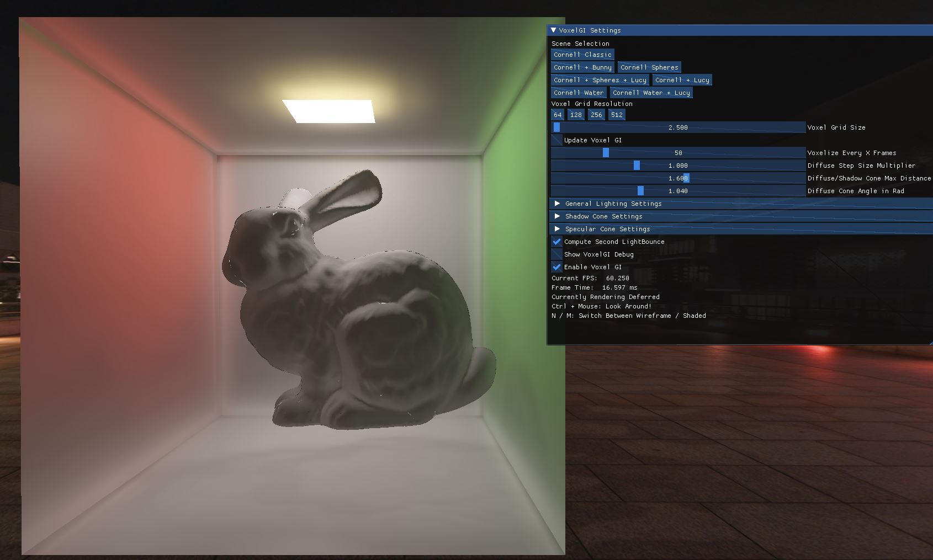Select the Cornell Classic scene
This screenshot has height=560, width=933.
(582, 55)
